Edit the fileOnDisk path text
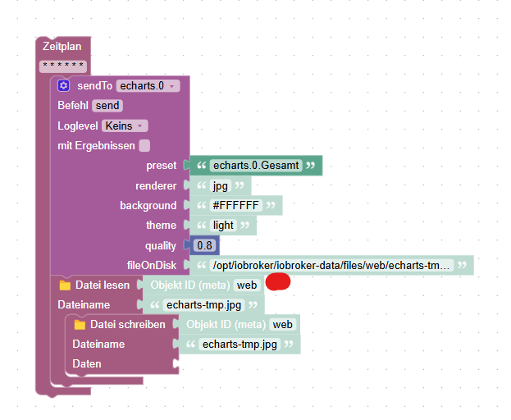 coord(331,265)
